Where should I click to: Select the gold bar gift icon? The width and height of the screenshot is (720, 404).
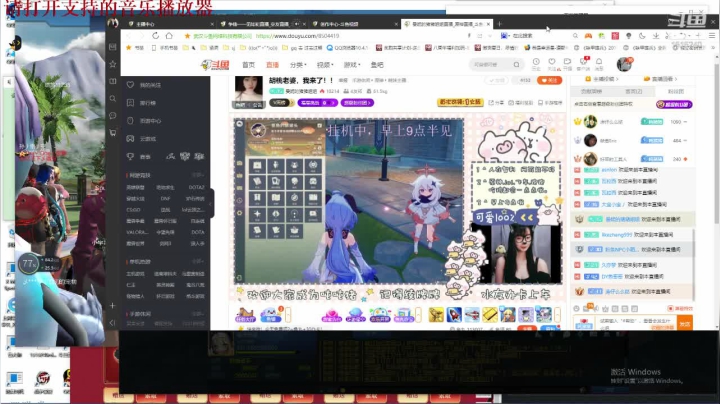click(490, 314)
